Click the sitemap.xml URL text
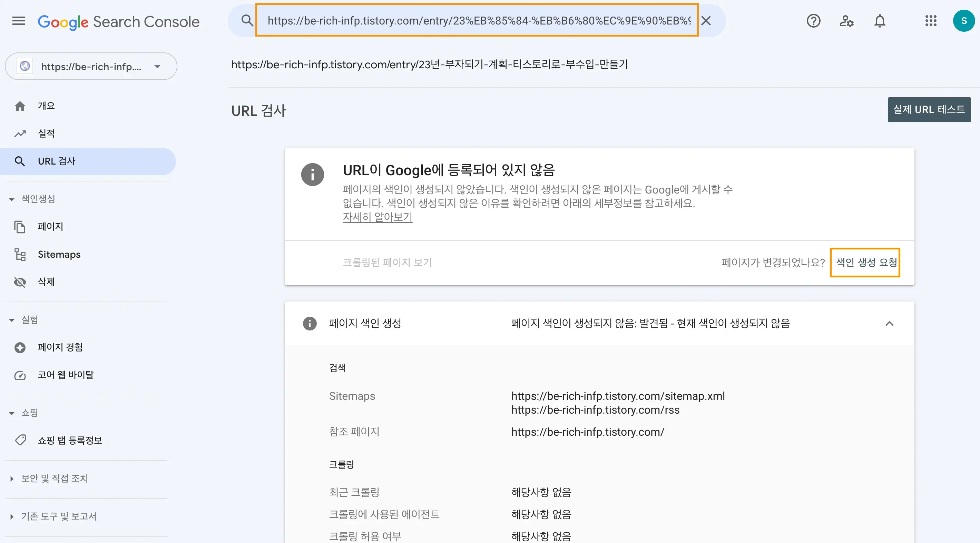The height and width of the screenshot is (543, 980). point(618,396)
